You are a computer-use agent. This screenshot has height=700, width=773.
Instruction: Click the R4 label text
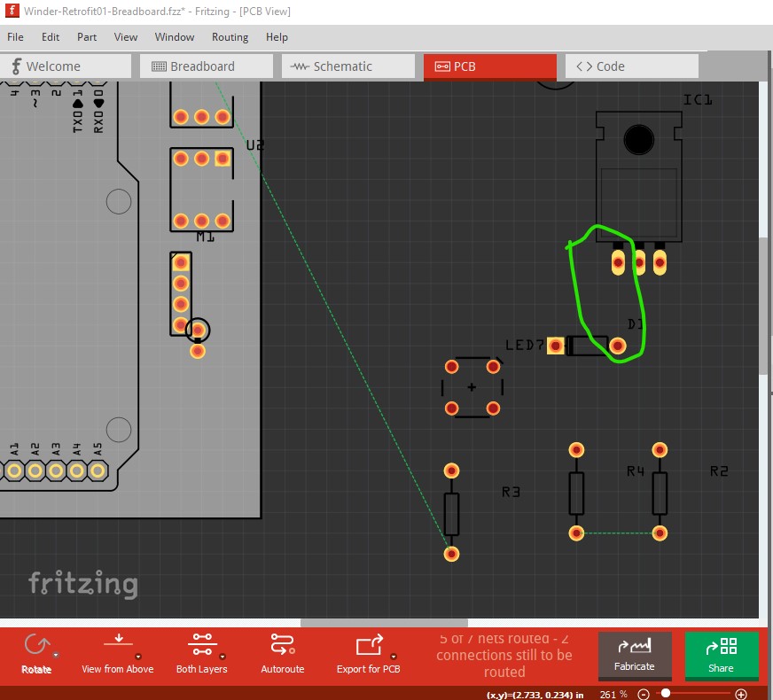click(x=636, y=471)
